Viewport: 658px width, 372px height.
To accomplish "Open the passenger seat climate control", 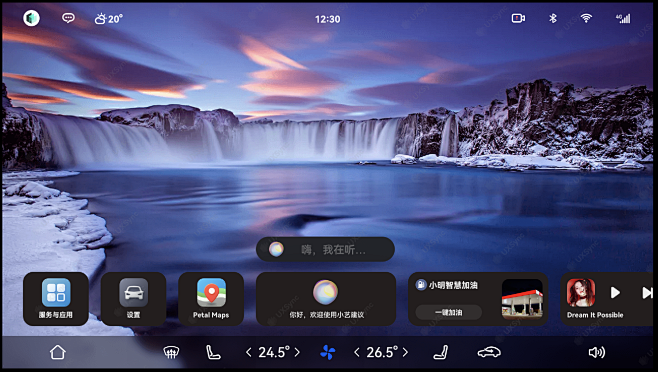I will pyautogui.click(x=441, y=352).
